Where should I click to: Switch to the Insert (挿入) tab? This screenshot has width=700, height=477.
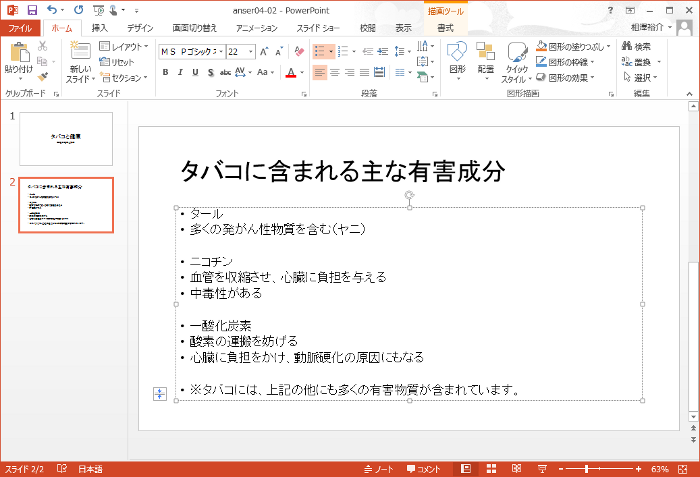(x=100, y=28)
